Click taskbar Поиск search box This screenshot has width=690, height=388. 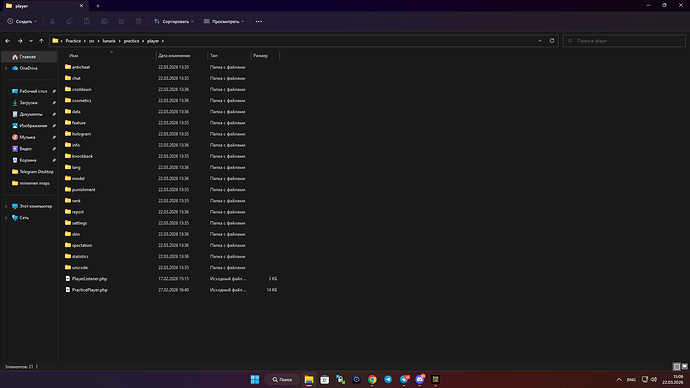point(282,379)
